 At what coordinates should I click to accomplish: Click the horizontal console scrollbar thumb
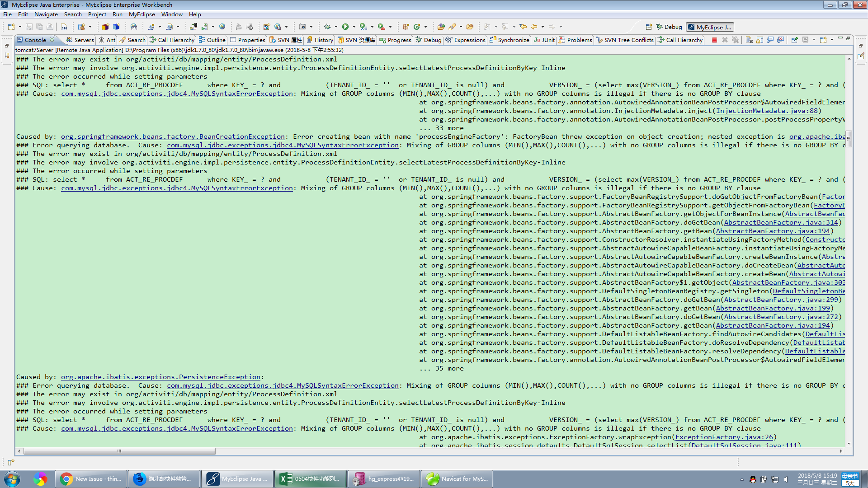(x=119, y=451)
